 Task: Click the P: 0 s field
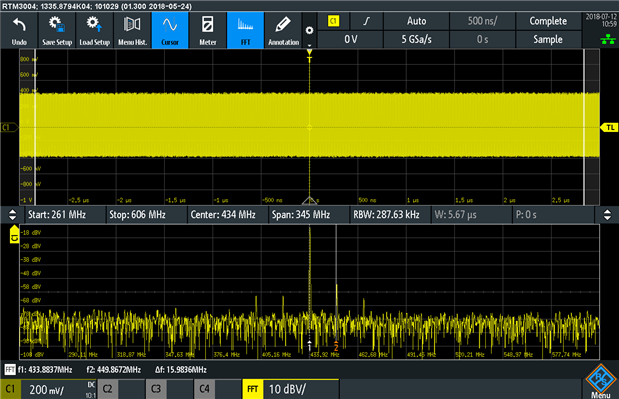[x=553, y=215]
